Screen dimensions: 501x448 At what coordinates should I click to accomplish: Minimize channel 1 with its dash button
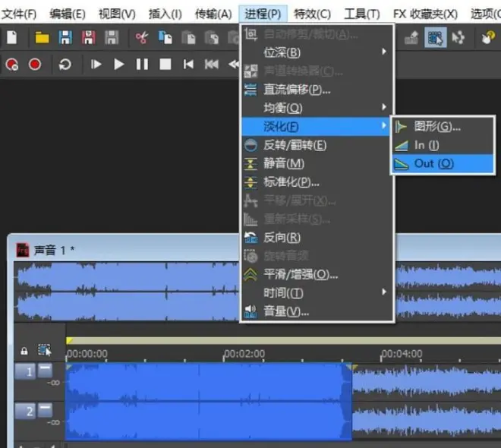click(45, 370)
